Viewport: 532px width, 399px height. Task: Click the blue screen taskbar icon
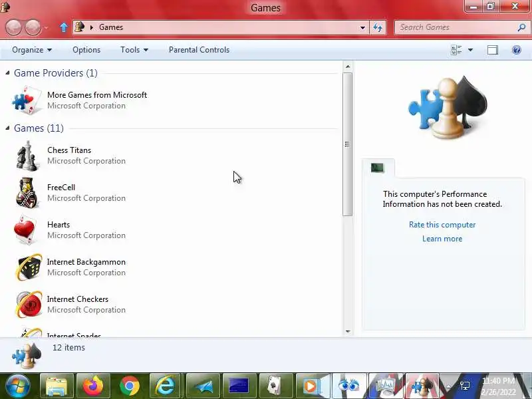[239, 386]
